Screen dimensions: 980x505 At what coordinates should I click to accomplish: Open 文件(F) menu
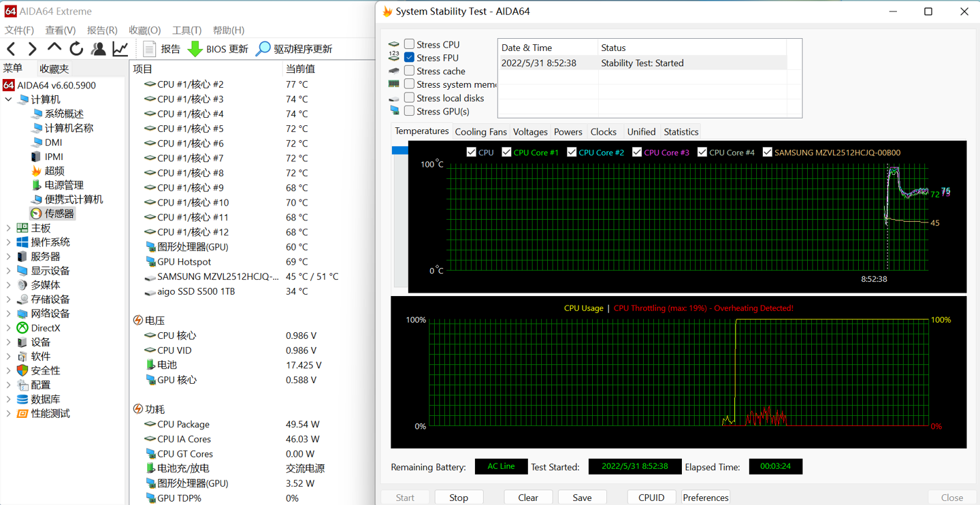[19, 30]
